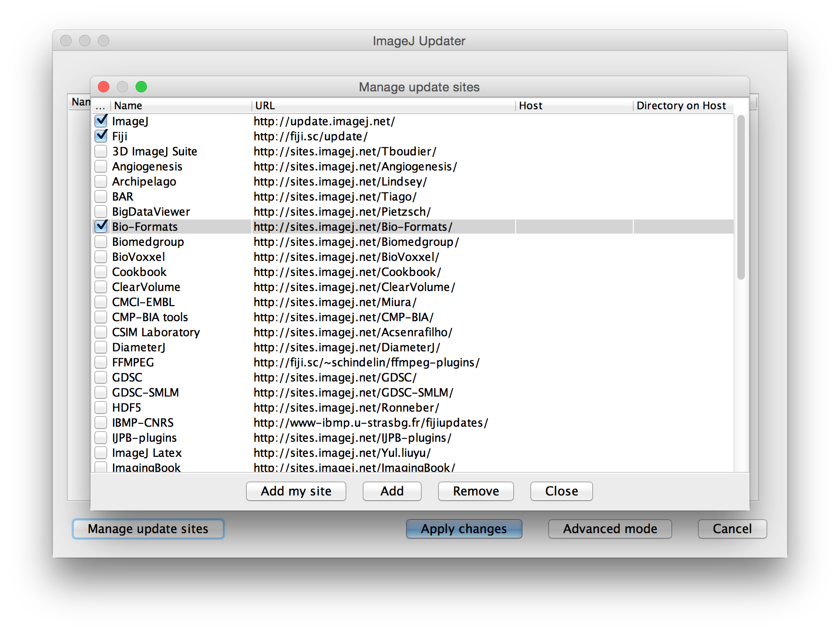Switch ImageJ Updater to Advanced mode
Viewport: 840px width, 633px height.
pos(610,529)
